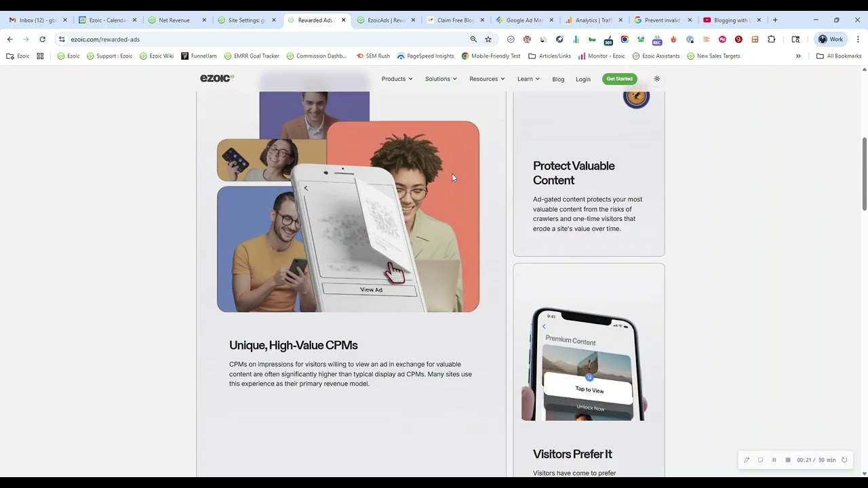
Task: Reload the page with refresh icon
Action: point(42,39)
